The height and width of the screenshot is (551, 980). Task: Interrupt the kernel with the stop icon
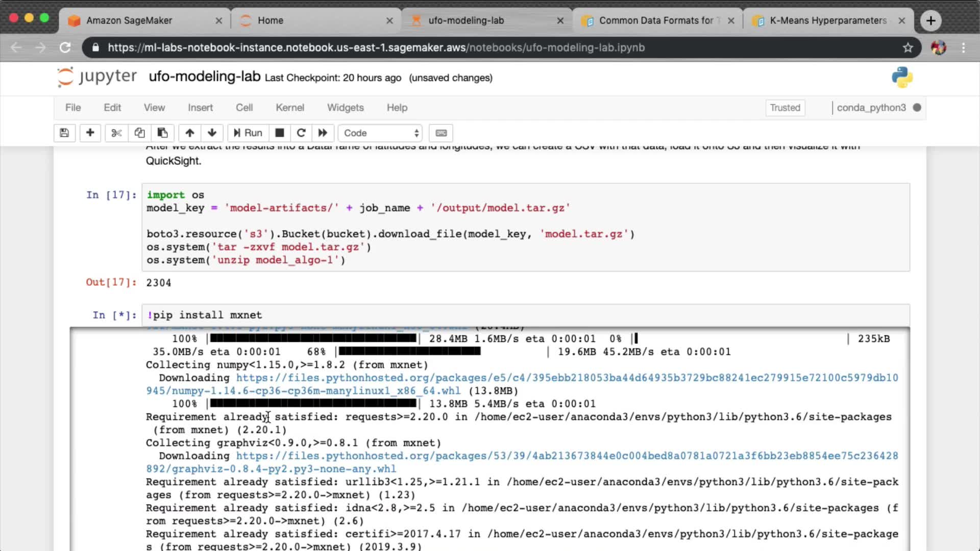(x=279, y=133)
